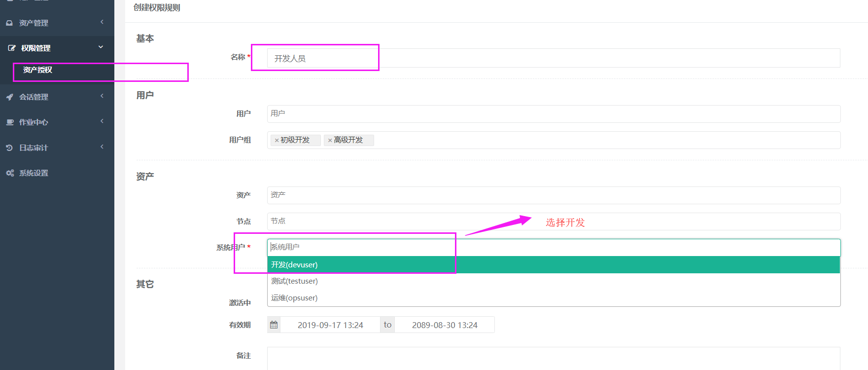Remove the 高级开发 tag from 用户组
This screenshot has height=370, width=868.
tap(330, 141)
